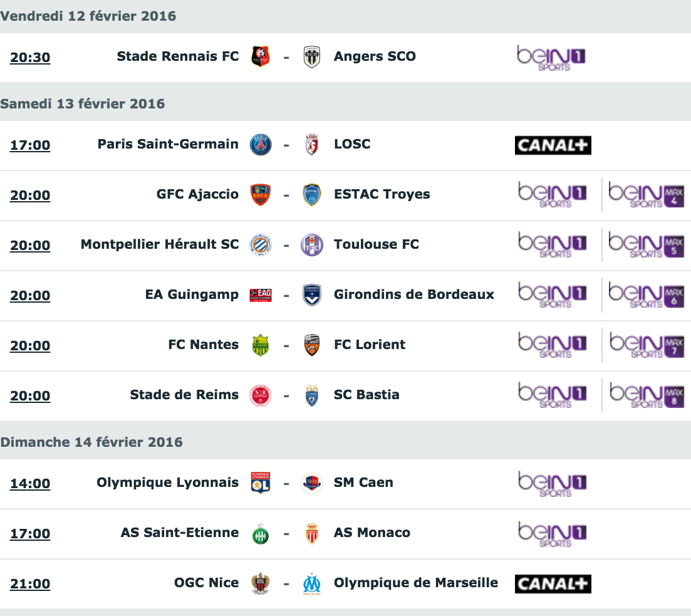This screenshot has height=616, width=691.
Task: Click the Samedi 13 février 2016 header
Action: (83, 103)
